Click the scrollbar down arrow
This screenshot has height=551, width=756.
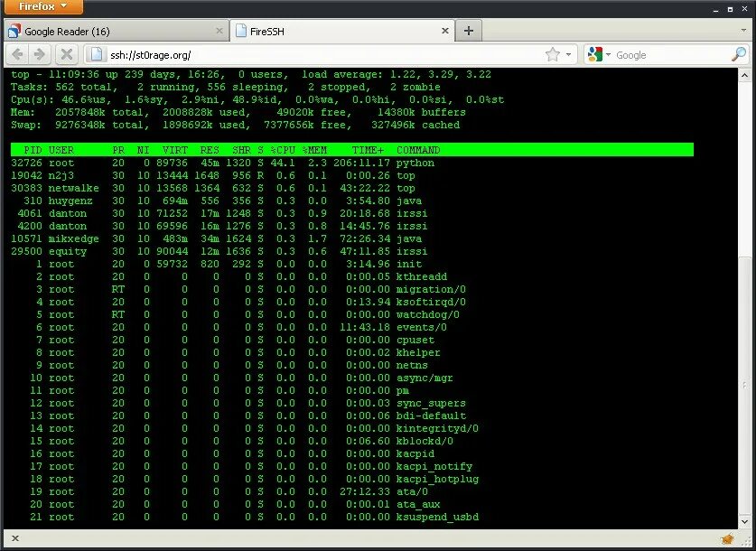pos(744,521)
